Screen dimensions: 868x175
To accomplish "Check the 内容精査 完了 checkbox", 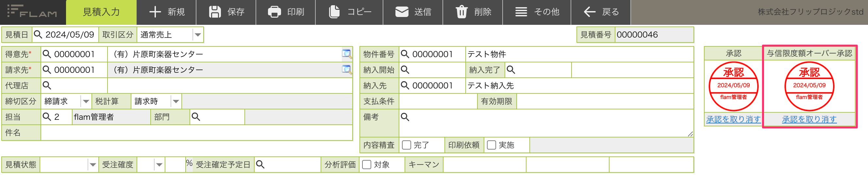I will [407, 145].
